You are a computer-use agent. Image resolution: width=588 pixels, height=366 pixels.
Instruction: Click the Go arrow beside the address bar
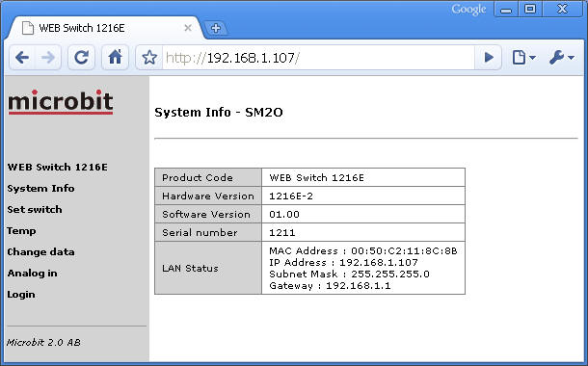[x=489, y=58]
